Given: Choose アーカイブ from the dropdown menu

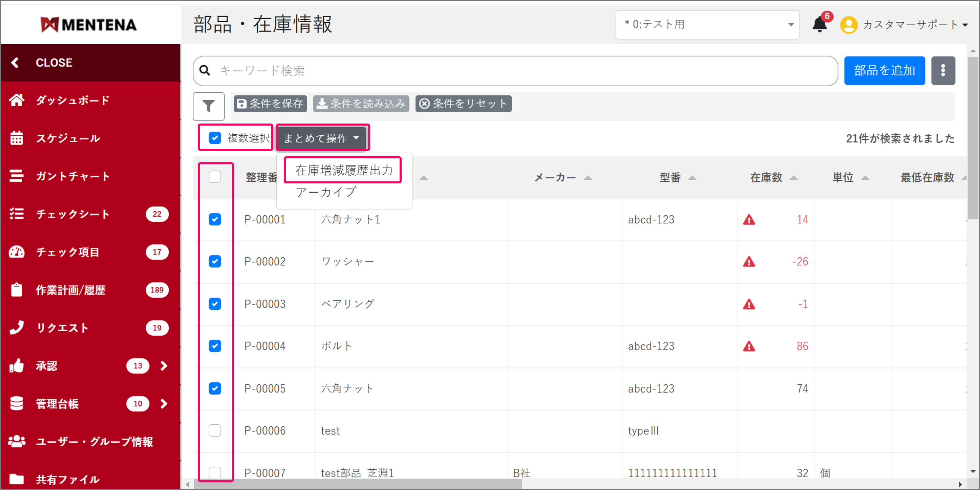Looking at the screenshot, I should (x=326, y=192).
